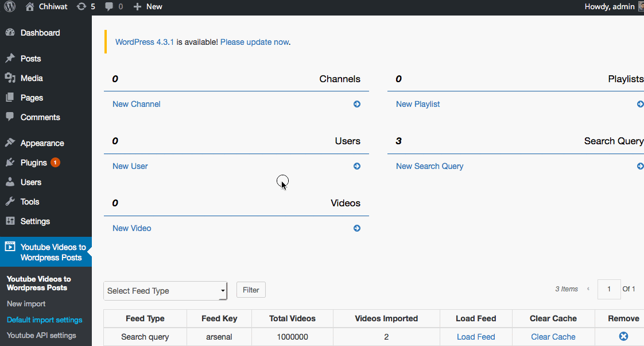Click the Media icon in sidebar

(10, 78)
